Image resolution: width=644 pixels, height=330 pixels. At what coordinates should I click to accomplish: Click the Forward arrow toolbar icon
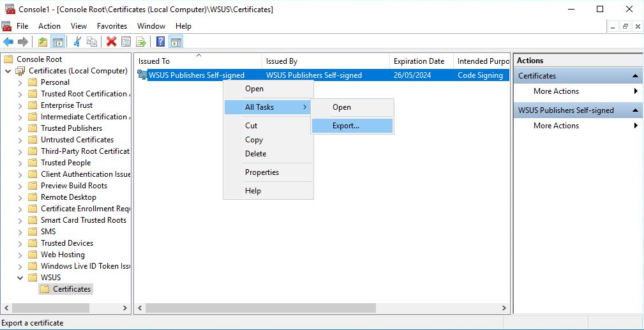[x=23, y=41]
